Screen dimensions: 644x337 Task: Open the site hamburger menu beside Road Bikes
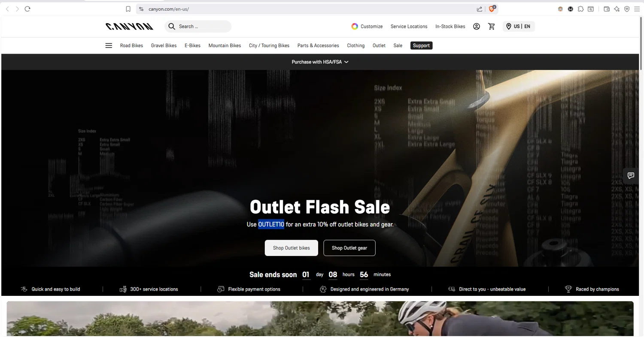[x=109, y=45]
